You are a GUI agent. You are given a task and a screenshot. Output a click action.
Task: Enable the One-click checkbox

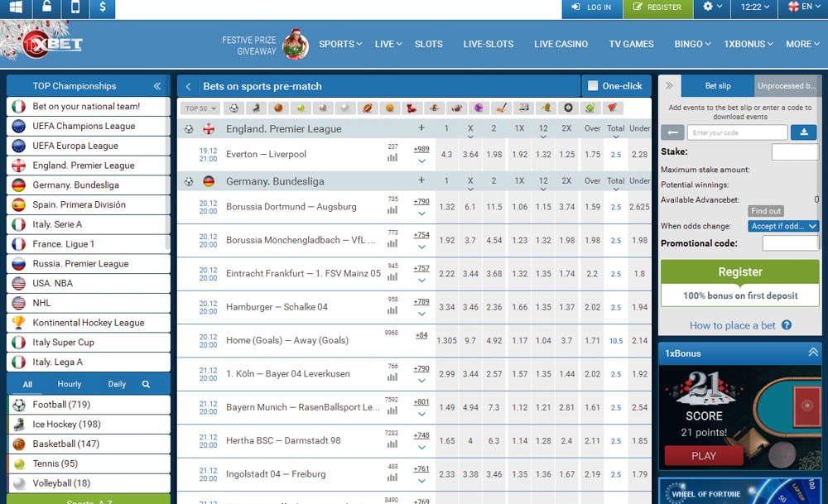(593, 86)
